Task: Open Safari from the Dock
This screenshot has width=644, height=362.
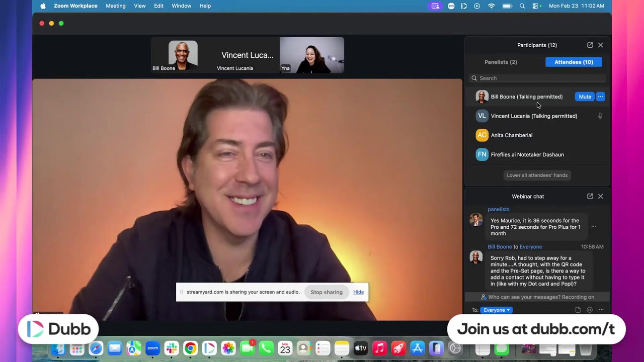Action: pos(96,348)
